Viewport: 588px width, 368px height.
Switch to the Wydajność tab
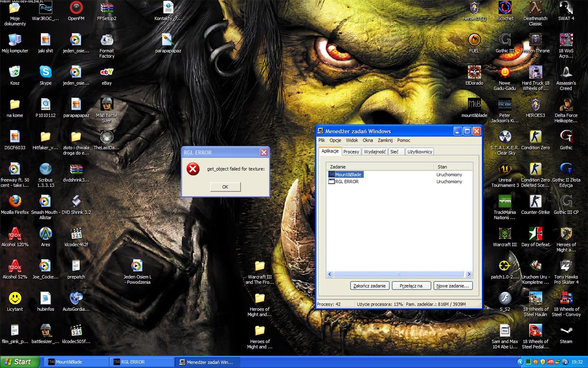(375, 152)
